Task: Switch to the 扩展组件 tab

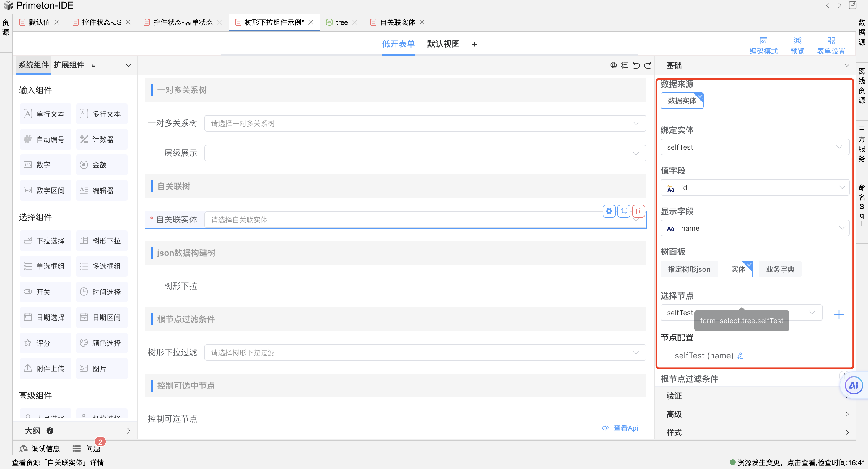Action: [69, 65]
